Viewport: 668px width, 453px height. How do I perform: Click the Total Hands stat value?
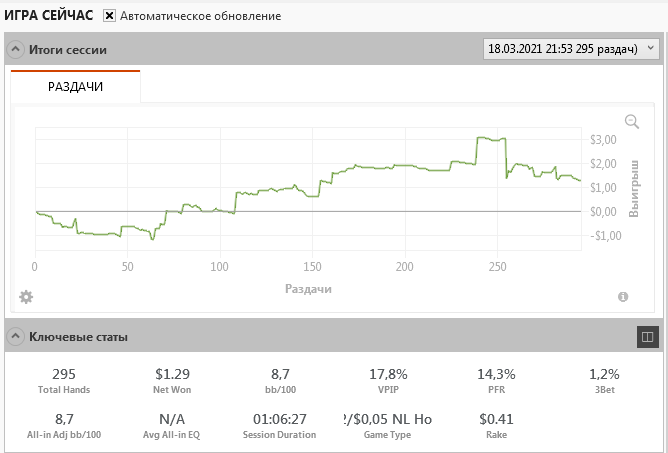tap(64, 374)
